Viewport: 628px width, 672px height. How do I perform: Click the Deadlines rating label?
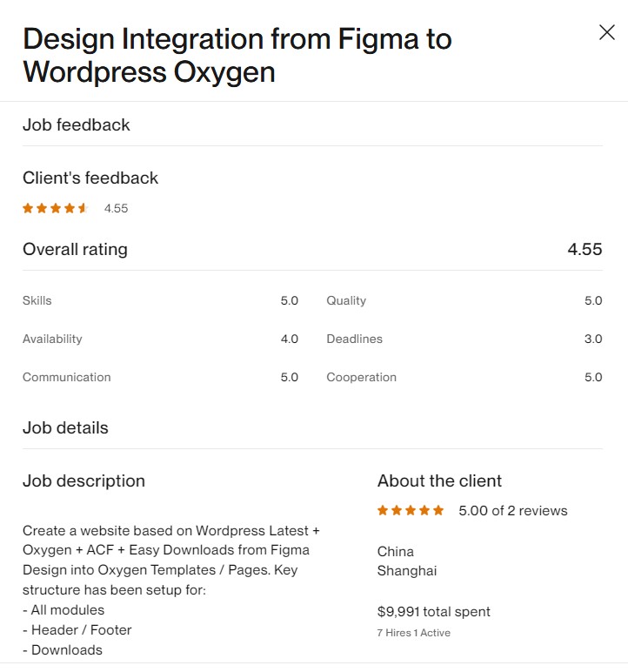pos(354,339)
